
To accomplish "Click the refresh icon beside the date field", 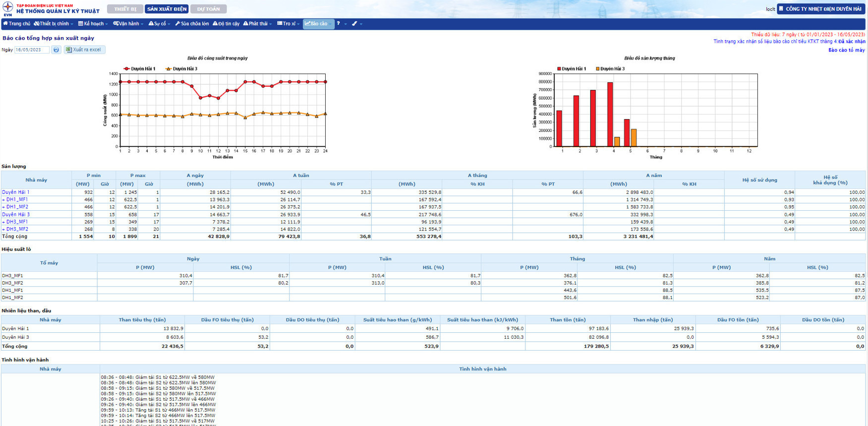I will coord(56,50).
